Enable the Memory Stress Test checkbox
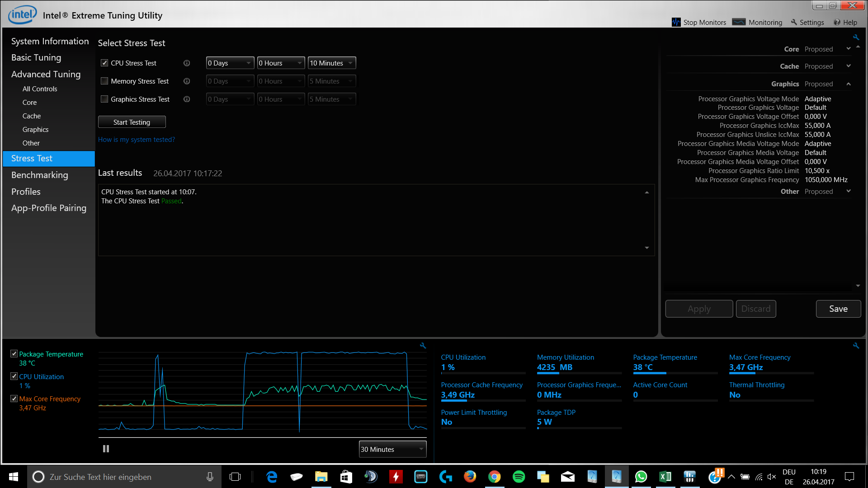 pyautogui.click(x=104, y=81)
